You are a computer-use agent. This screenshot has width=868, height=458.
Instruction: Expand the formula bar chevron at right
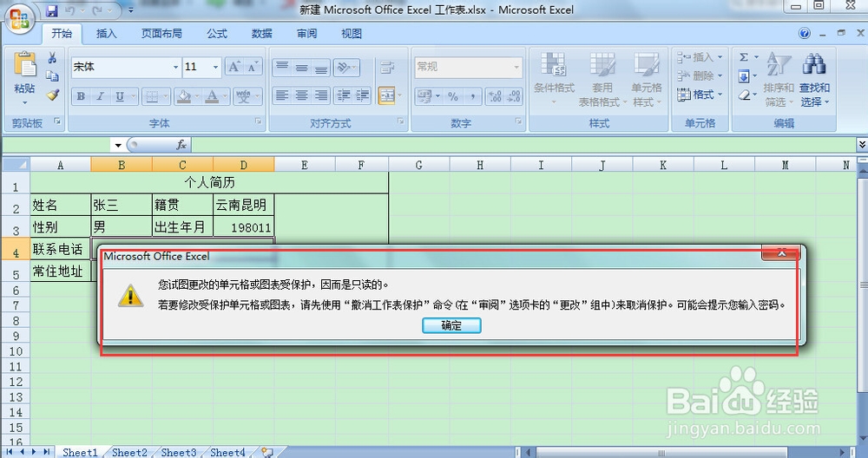tap(862, 144)
